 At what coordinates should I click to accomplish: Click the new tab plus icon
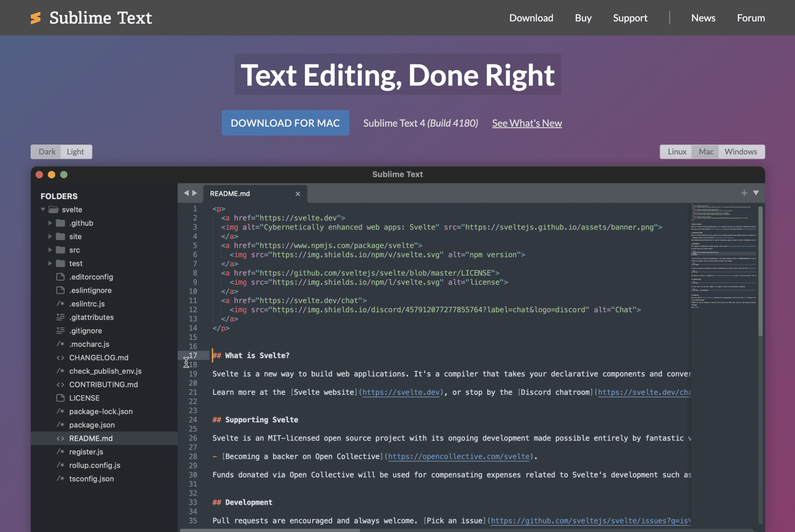pos(744,193)
